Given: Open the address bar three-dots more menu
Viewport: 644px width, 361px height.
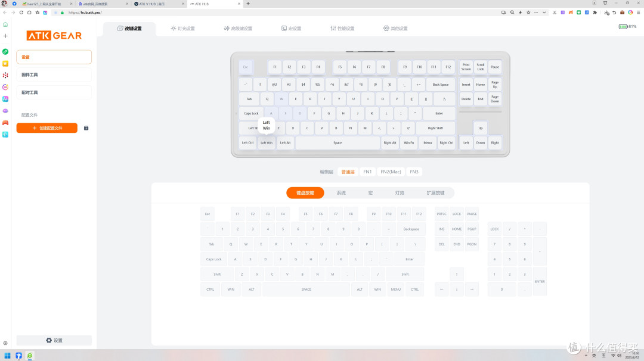Looking at the screenshot, I should pos(536,13).
